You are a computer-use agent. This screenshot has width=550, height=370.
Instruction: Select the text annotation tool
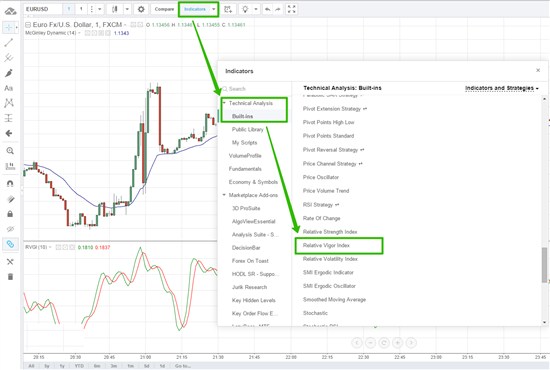[x=9, y=88]
